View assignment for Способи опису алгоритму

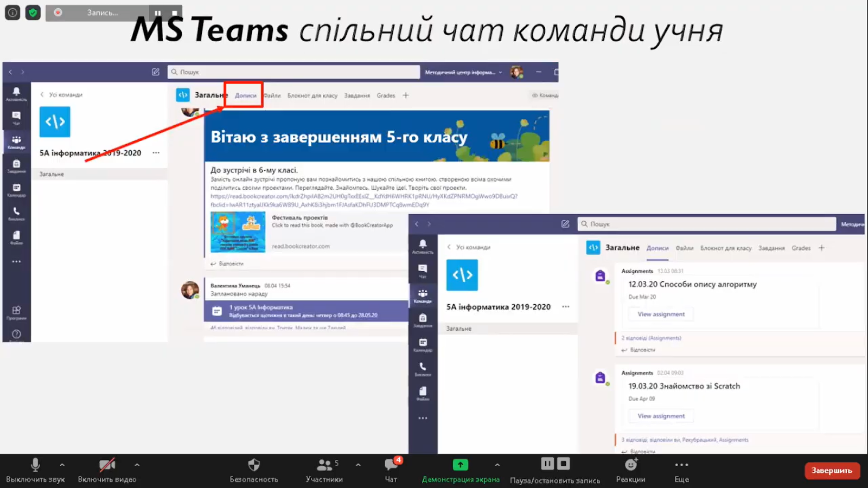pos(661,314)
